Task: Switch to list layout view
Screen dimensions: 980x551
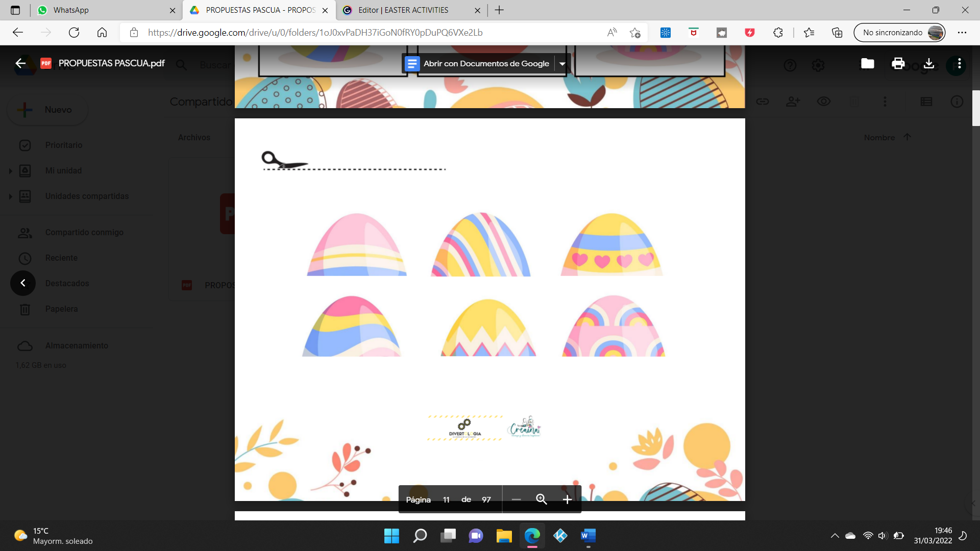Action: pyautogui.click(x=926, y=102)
